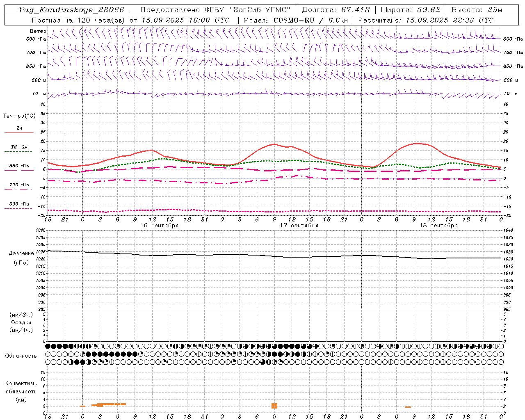Click the 17 сентября date label
This screenshot has width=525, height=420.
299,226
